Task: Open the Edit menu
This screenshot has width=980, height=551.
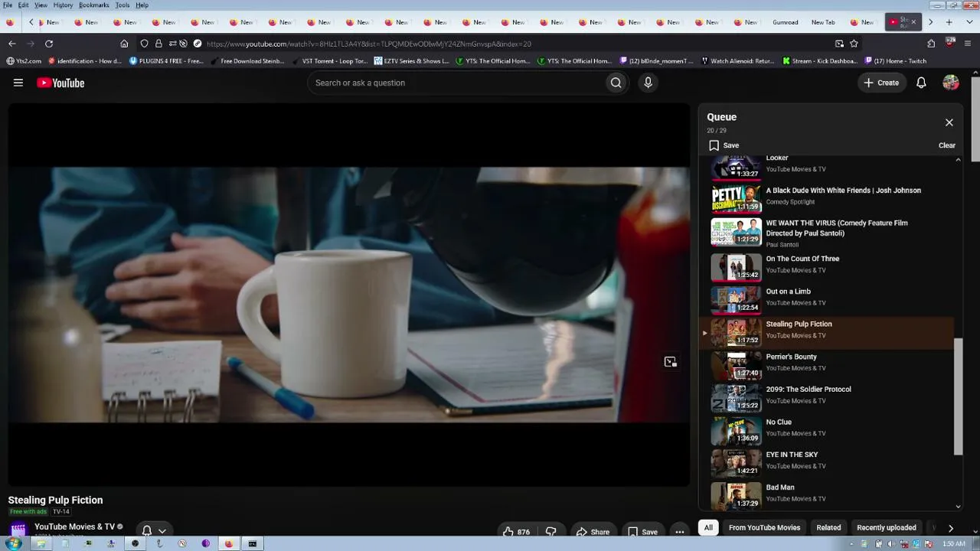Action: pyautogui.click(x=23, y=5)
